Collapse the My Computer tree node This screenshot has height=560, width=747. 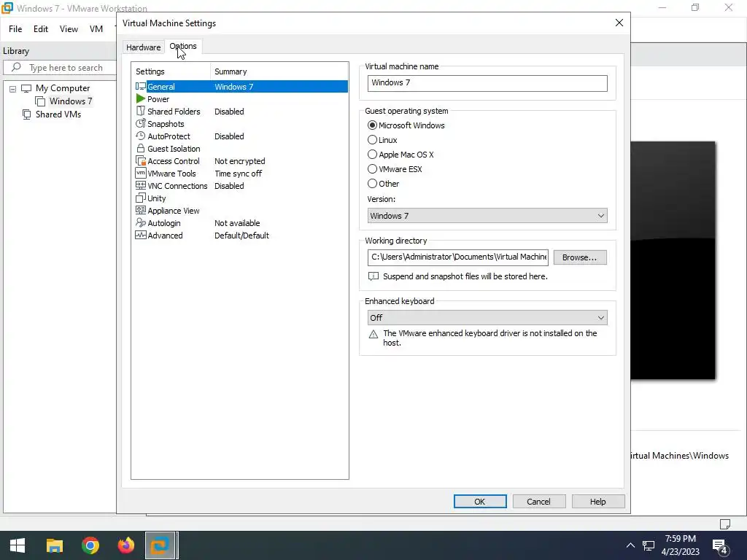pos(13,88)
